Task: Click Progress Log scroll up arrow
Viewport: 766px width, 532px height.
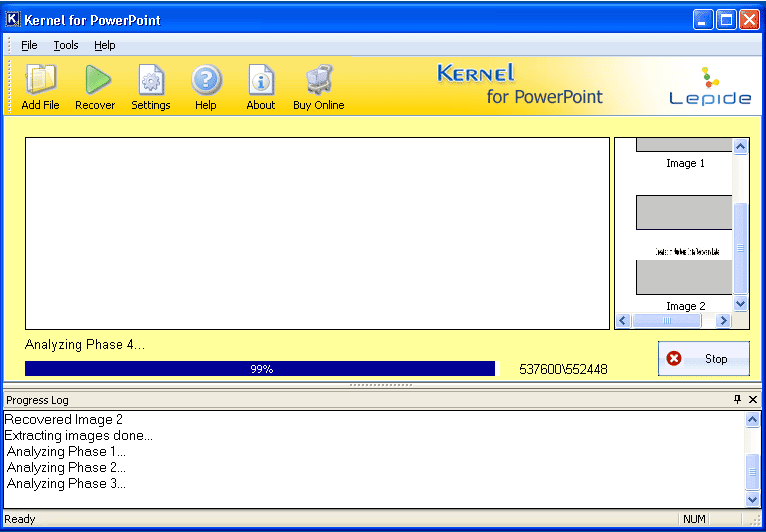Action: [752, 419]
